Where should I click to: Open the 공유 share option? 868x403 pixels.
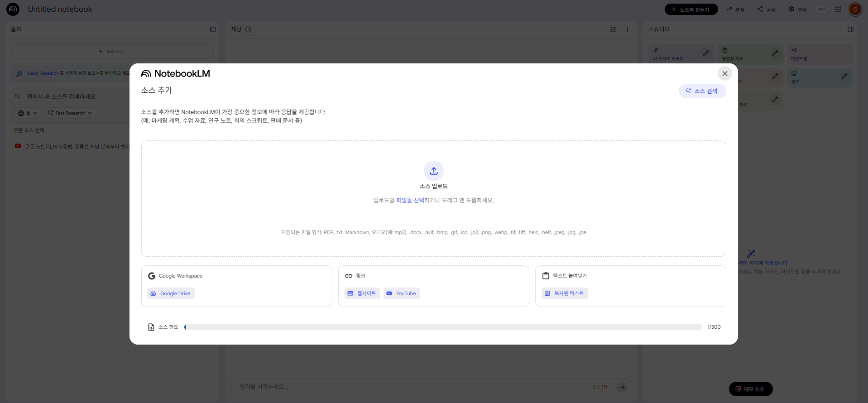(766, 10)
